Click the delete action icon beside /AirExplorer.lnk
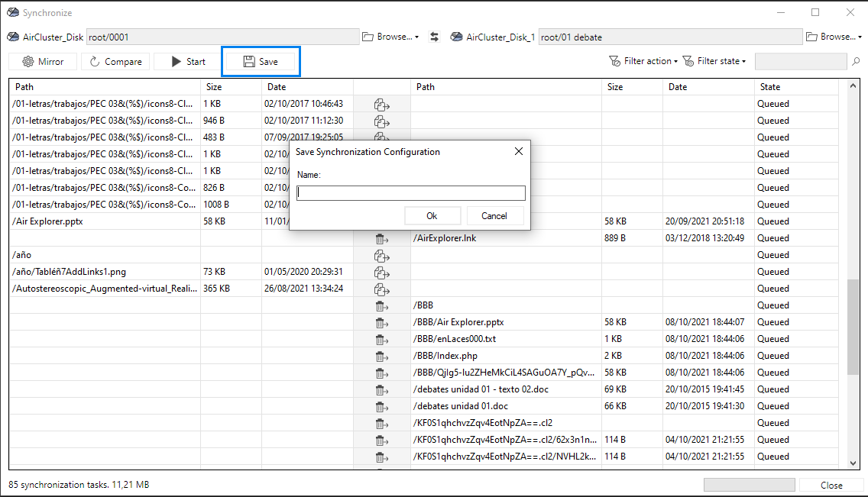 tap(381, 238)
